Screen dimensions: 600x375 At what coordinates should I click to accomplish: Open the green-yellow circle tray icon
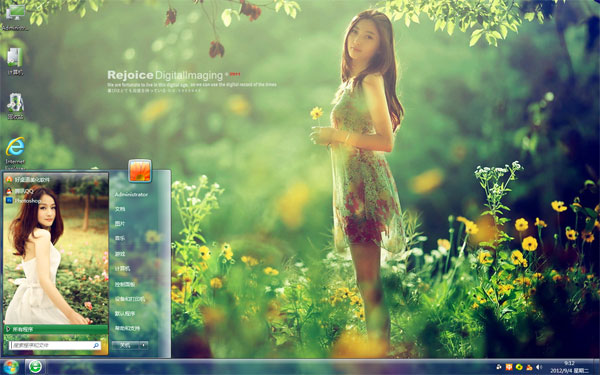[519, 367]
